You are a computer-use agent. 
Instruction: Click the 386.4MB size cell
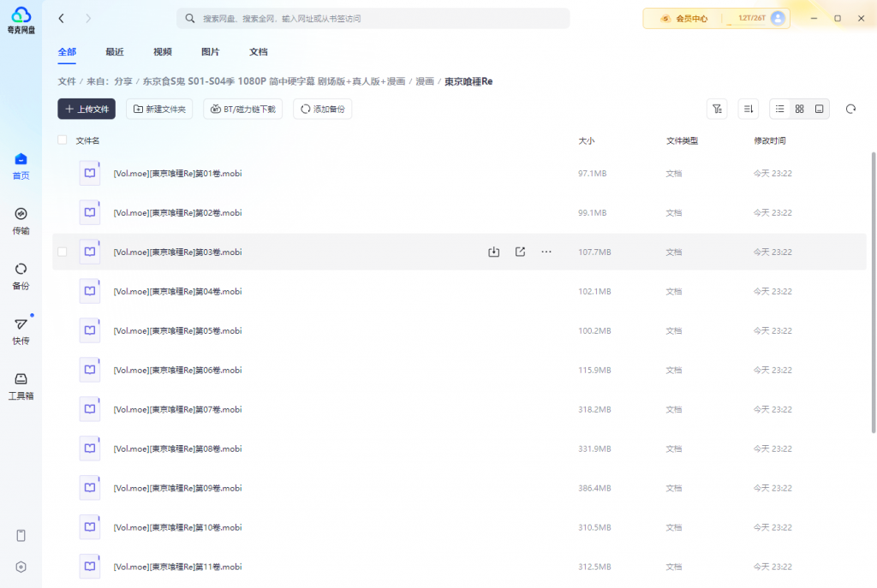pos(594,488)
